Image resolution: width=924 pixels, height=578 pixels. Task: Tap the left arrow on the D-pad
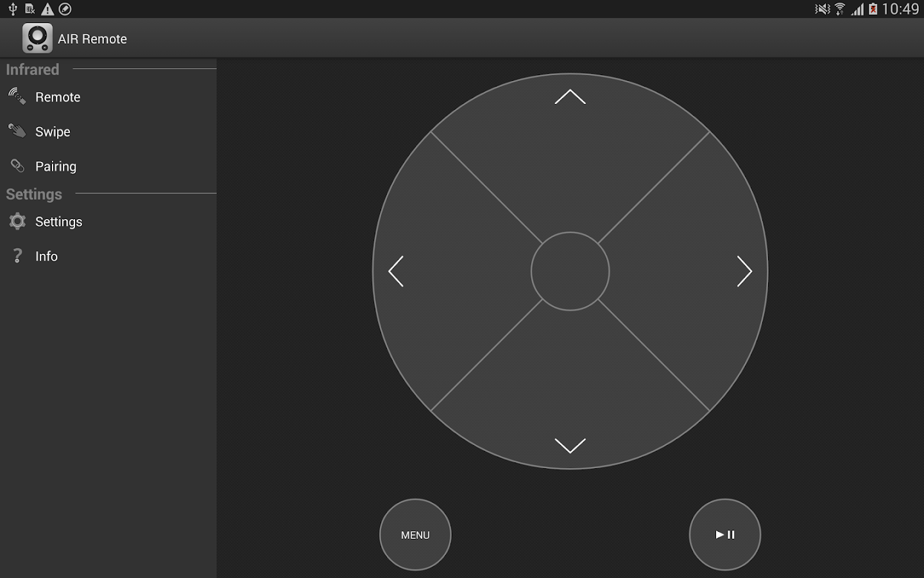(x=396, y=271)
